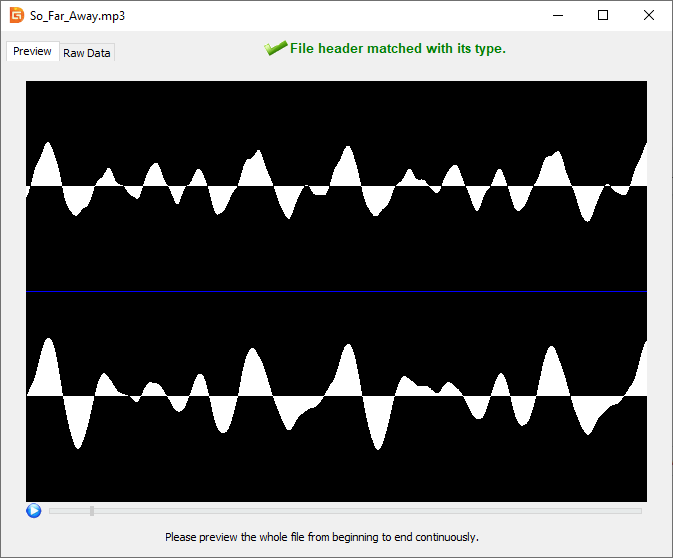Grab the playback seek slider thumb
This screenshot has height=558, width=673.
(x=92, y=511)
